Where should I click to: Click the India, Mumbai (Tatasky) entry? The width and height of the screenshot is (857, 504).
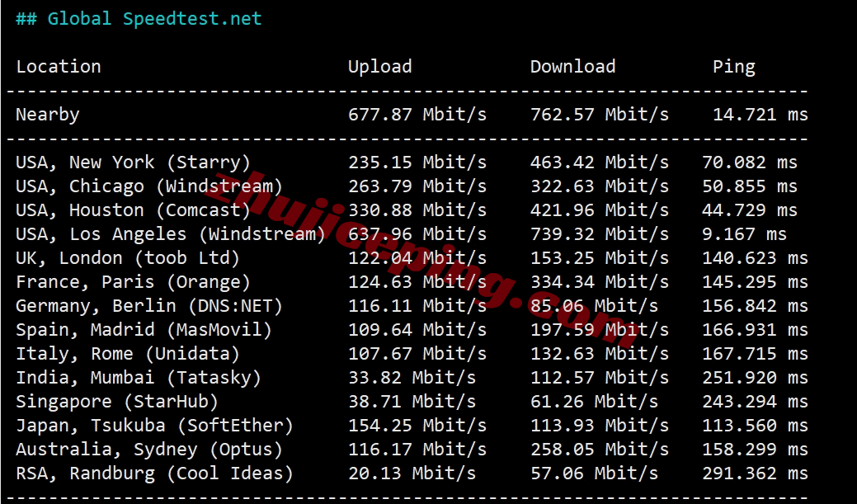[x=139, y=378]
